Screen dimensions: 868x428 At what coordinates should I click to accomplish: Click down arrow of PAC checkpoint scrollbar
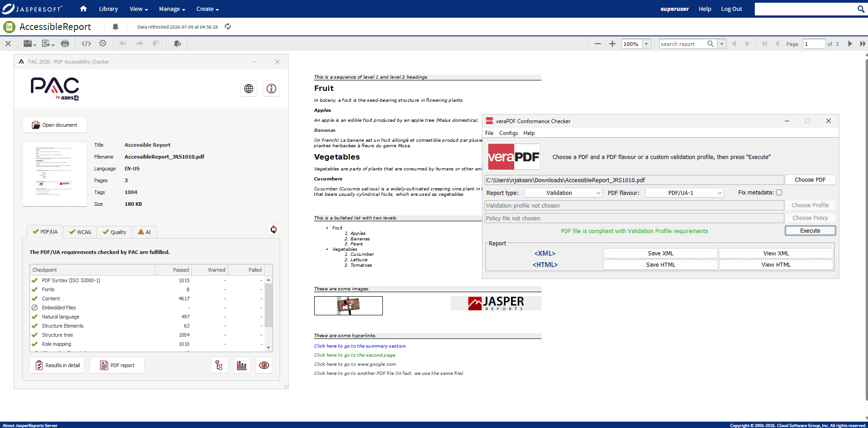point(269,348)
